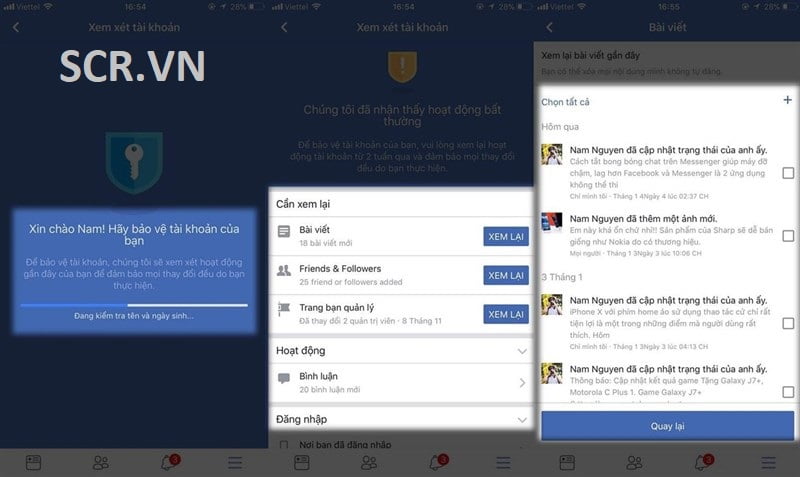Go back from the Bài viết screen

click(x=549, y=27)
